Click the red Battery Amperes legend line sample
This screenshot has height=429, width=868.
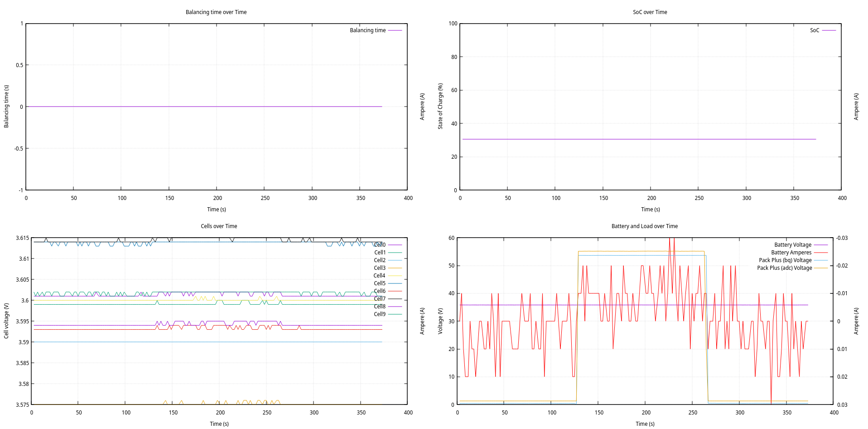pyautogui.click(x=820, y=253)
